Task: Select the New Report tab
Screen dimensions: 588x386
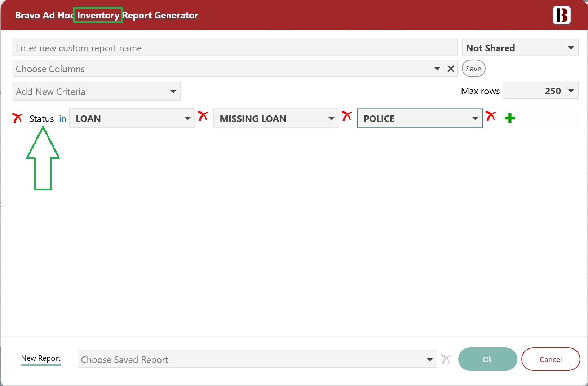Action: pyautogui.click(x=41, y=358)
